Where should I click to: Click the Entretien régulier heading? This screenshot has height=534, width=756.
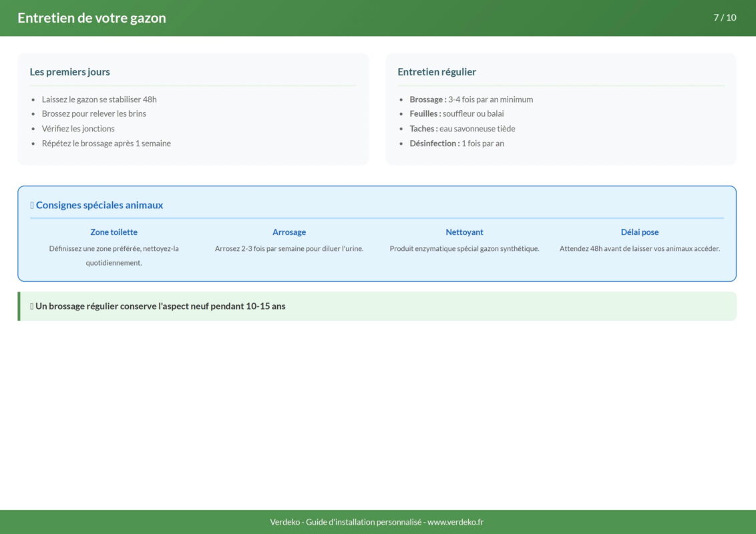(437, 72)
